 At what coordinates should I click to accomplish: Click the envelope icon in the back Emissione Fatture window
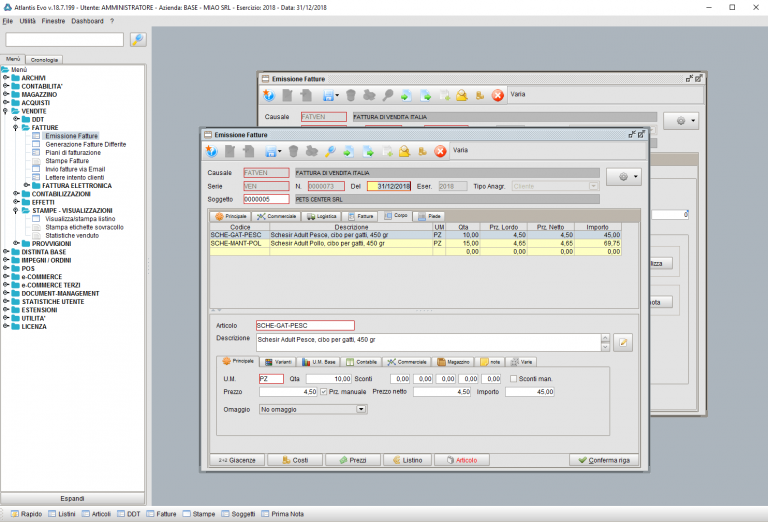tap(461, 95)
